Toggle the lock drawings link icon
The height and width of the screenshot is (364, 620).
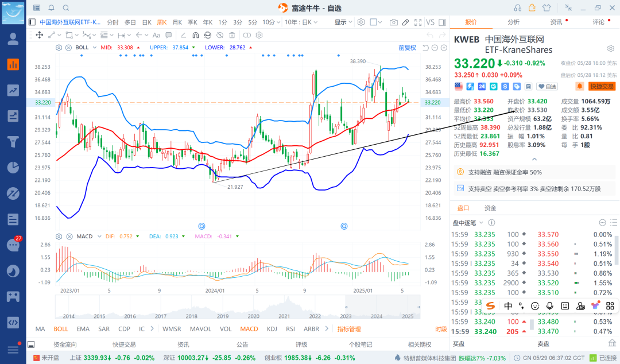(x=208, y=35)
